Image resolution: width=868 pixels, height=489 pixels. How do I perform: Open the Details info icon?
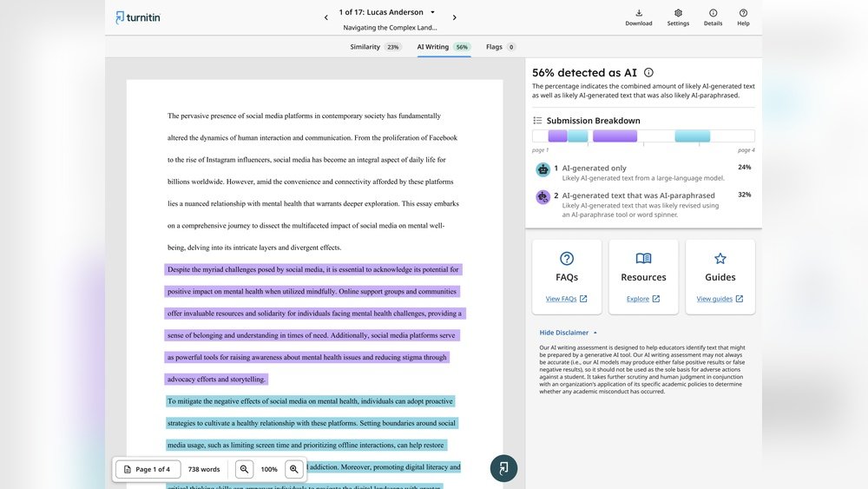coord(713,13)
